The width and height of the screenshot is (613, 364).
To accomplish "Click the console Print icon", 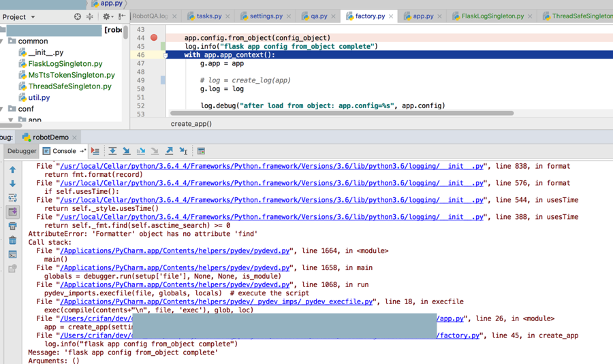I will tap(12, 226).
